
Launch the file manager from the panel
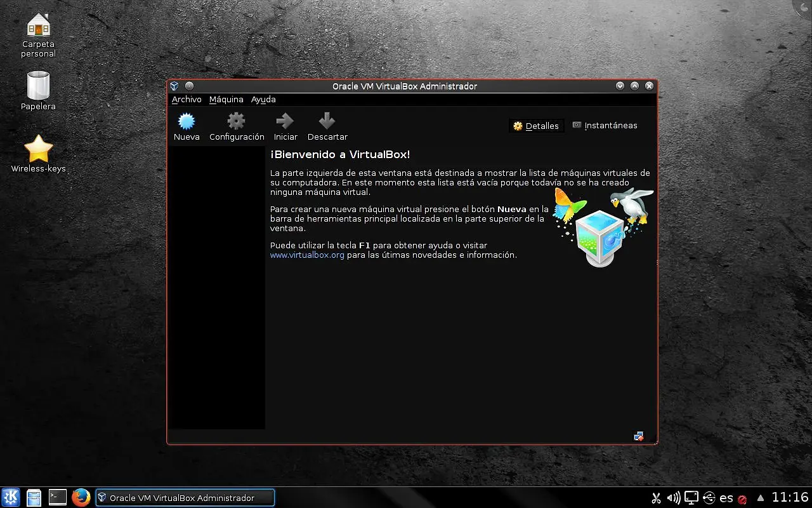tap(34, 497)
